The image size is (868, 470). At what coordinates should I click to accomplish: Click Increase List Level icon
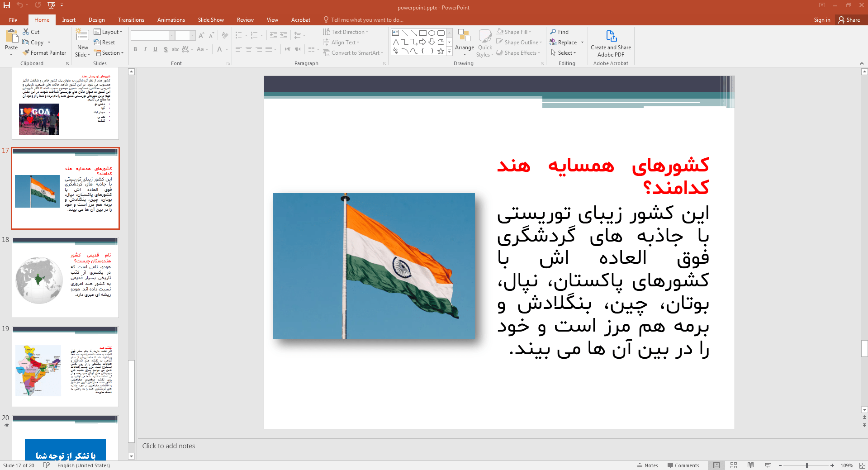[284, 35]
